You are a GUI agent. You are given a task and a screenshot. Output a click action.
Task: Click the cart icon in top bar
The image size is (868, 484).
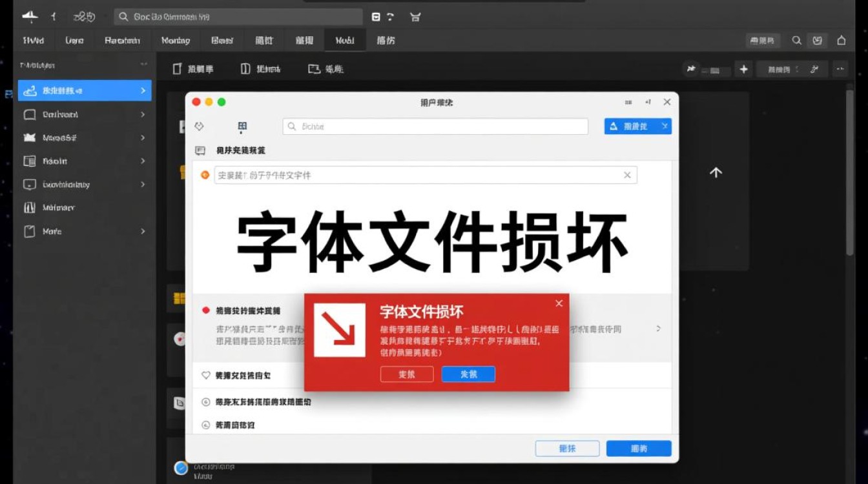415,17
